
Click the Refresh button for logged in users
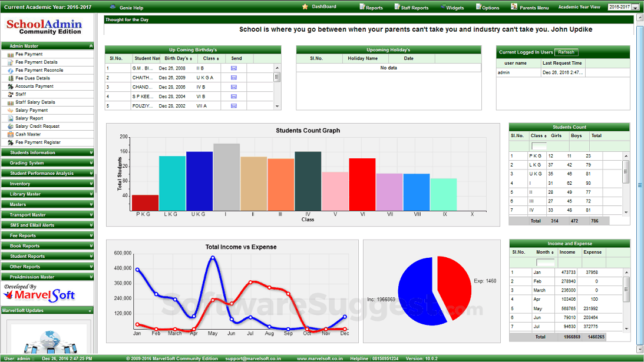(x=566, y=52)
